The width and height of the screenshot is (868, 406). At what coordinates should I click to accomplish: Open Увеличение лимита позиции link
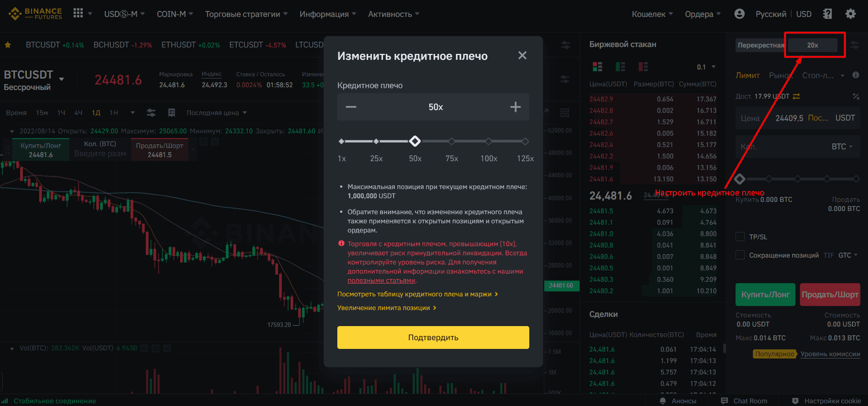coord(387,308)
